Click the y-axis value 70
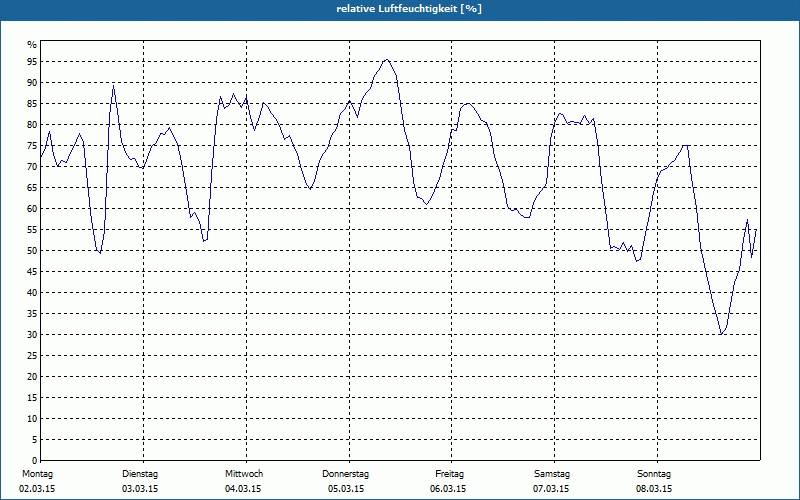Image resolution: width=800 pixels, height=500 pixels. coord(32,167)
